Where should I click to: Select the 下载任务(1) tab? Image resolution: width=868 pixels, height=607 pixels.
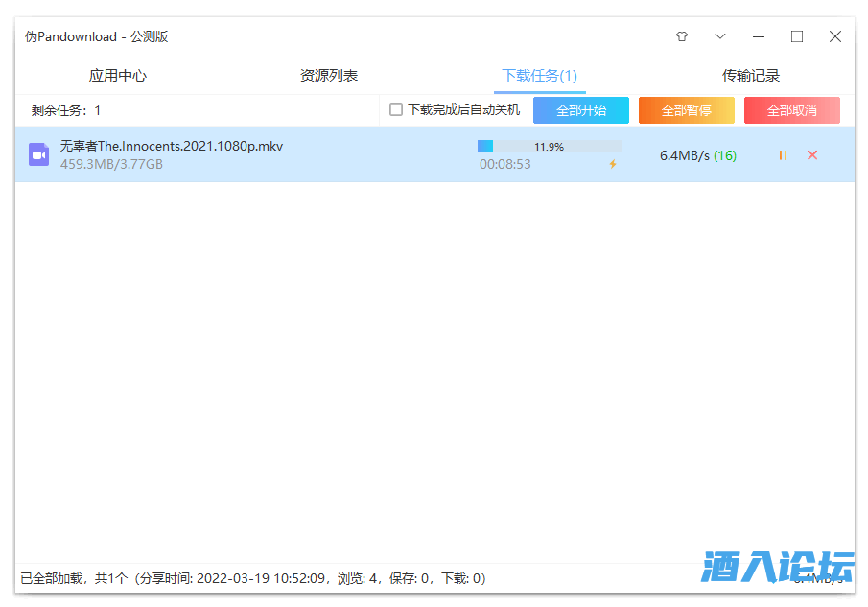(539, 76)
